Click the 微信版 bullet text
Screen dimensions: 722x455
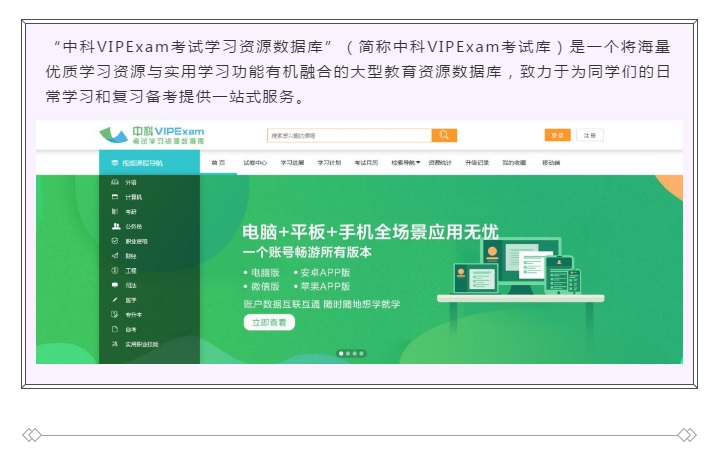click(x=265, y=286)
